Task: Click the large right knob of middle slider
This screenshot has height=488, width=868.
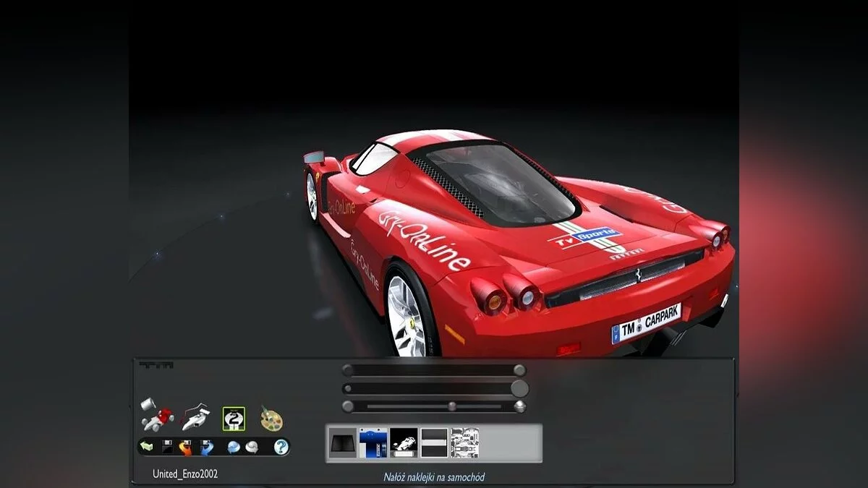Action: pos(519,388)
